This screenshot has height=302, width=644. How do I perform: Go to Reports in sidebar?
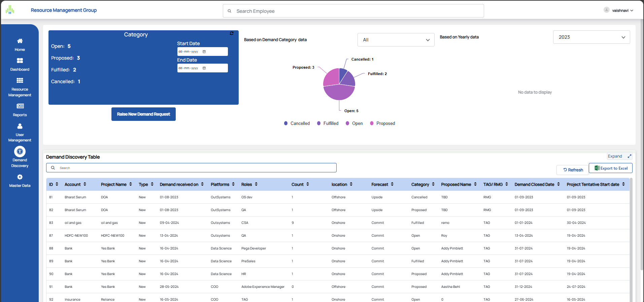pos(20,106)
